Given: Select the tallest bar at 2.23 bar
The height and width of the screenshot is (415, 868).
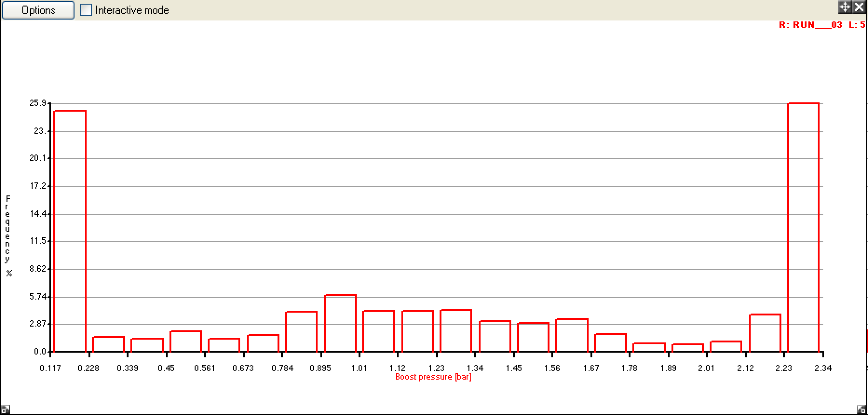Looking at the screenshot, I should (x=803, y=227).
